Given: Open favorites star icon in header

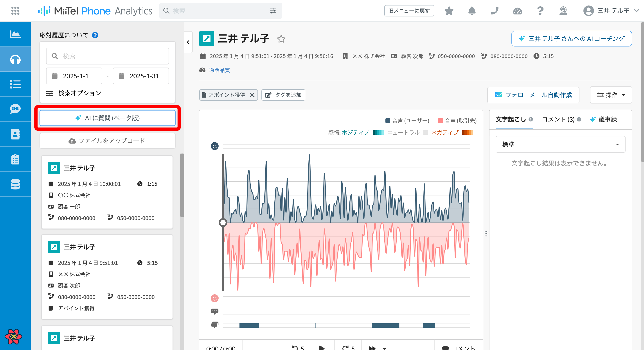Looking at the screenshot, I should [x=449, y=11].
